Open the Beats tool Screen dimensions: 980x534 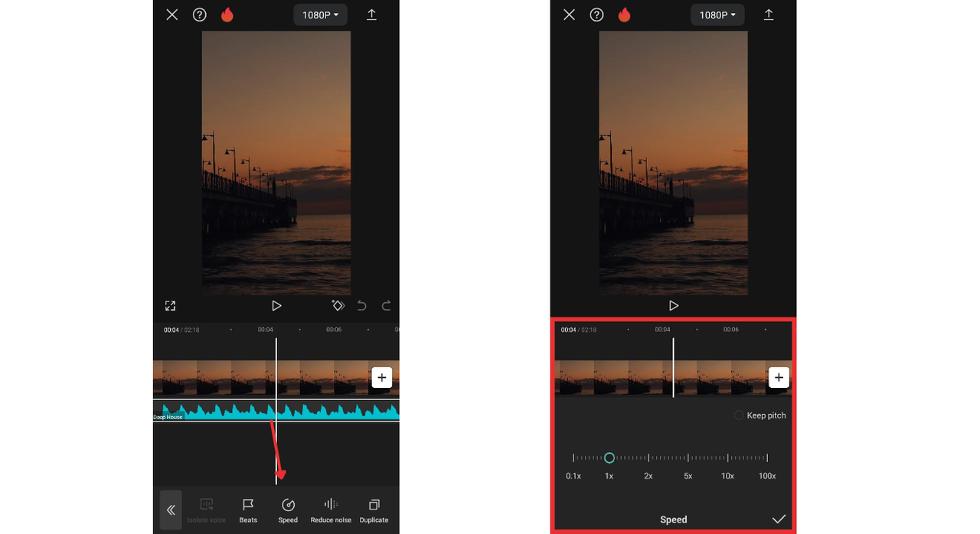(248, 510)
